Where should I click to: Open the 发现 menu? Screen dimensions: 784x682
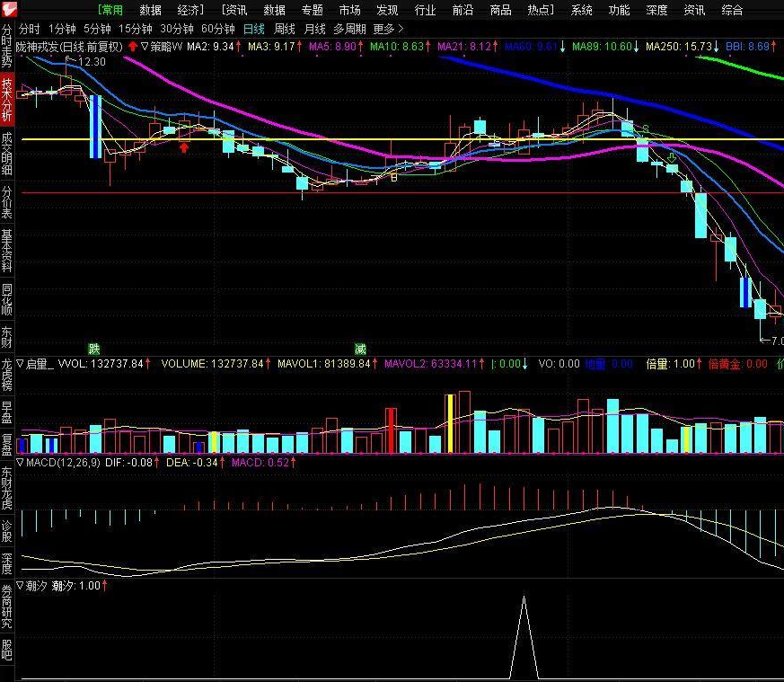point(387,10)
